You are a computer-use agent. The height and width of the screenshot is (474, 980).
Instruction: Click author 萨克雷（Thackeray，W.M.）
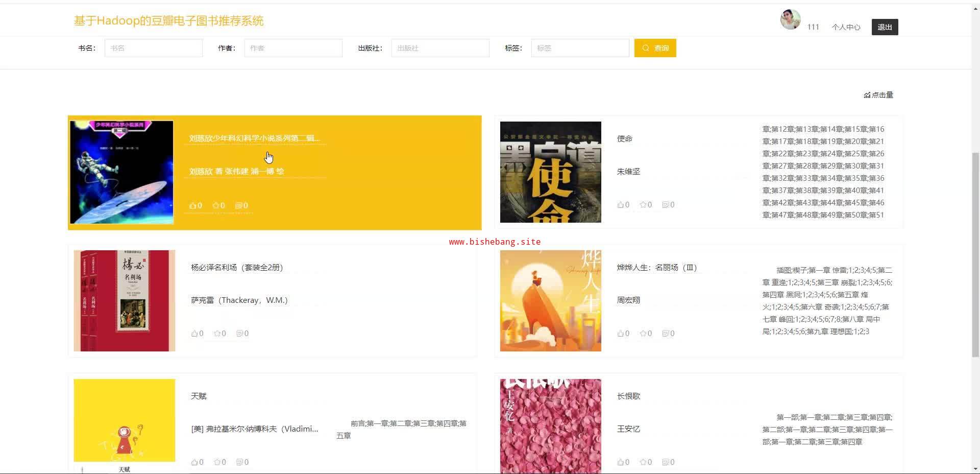(x=239, y=300)
